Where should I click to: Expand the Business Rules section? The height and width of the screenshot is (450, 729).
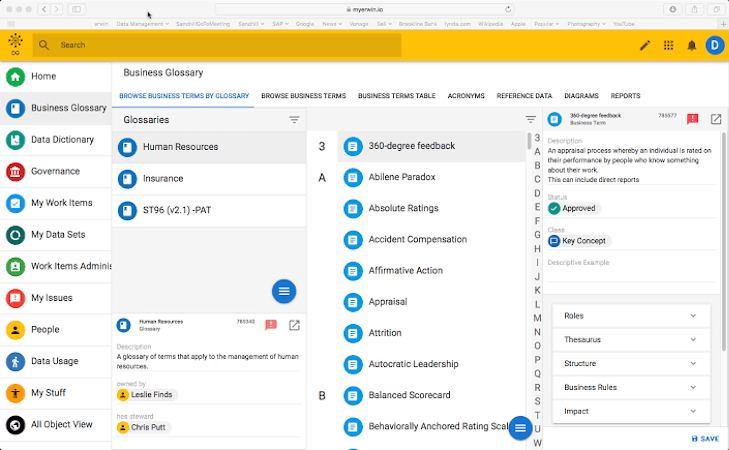click(x=631, y=387)
